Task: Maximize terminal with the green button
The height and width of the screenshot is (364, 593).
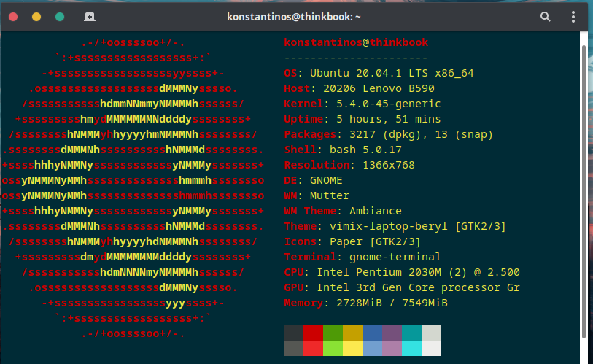Action: (60, 17)
